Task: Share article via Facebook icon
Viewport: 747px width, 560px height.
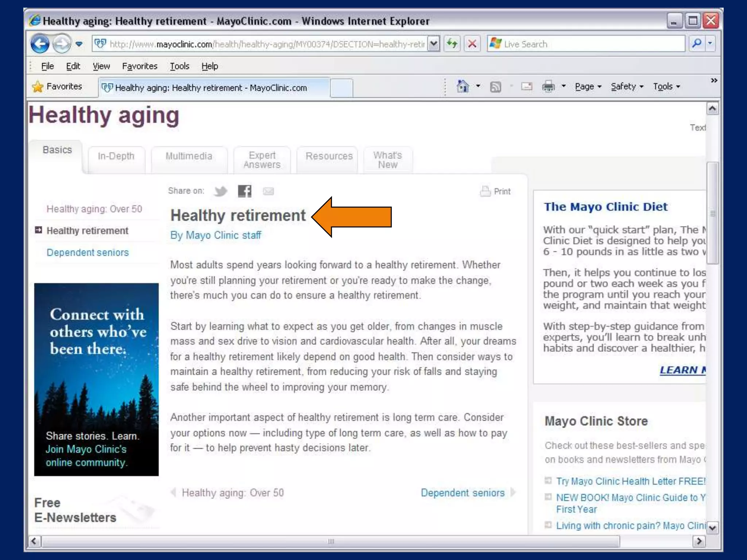Action: click(244, 191)
